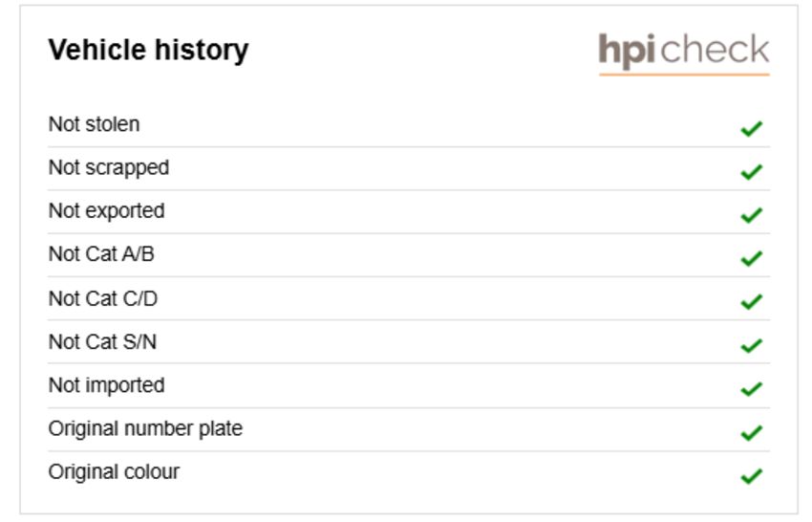Image resolution: width=812 pixels, height=522 pixels.
Task: Select the Not Cat S/N label
Action: pyautogui.click(x=102, y=342)
